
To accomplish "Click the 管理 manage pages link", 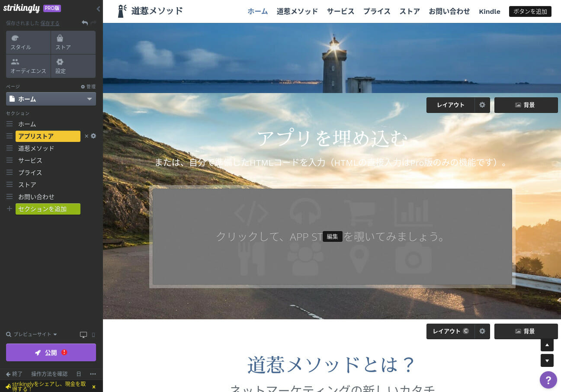I will (x=88, y=87).
